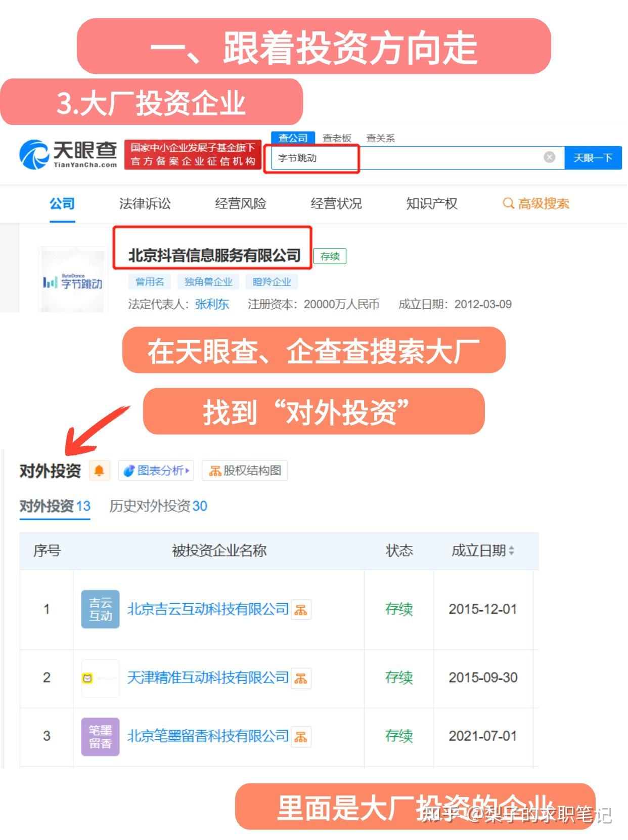This screenshot has height=840, width=628.
Task: Open 图表分析 analysis button
Action: click(x=156, y=471)
